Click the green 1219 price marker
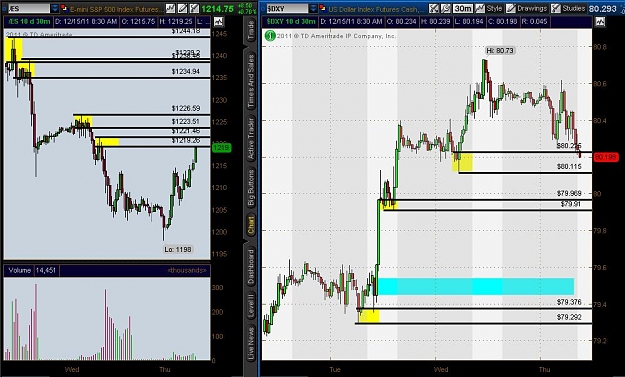 click(221, 148)
